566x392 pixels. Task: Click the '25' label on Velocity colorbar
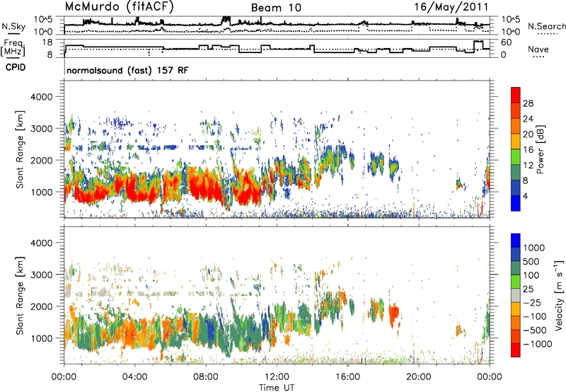click(529, 289)
